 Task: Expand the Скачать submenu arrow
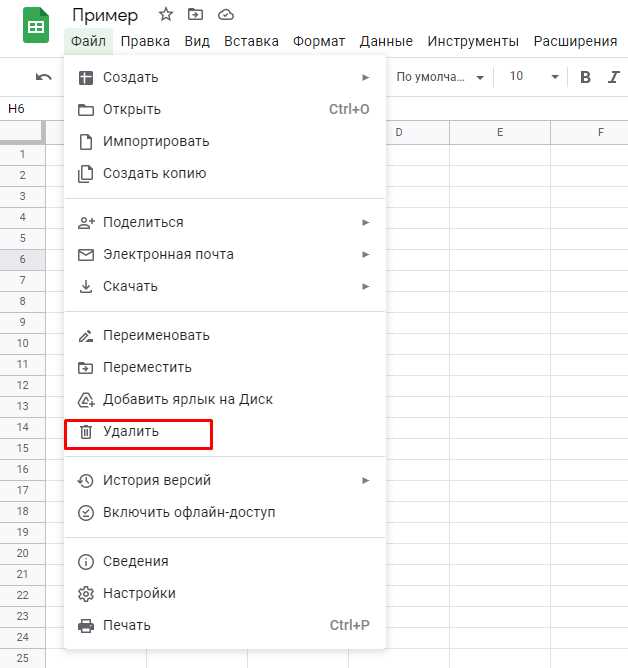(x=365, y=286)
